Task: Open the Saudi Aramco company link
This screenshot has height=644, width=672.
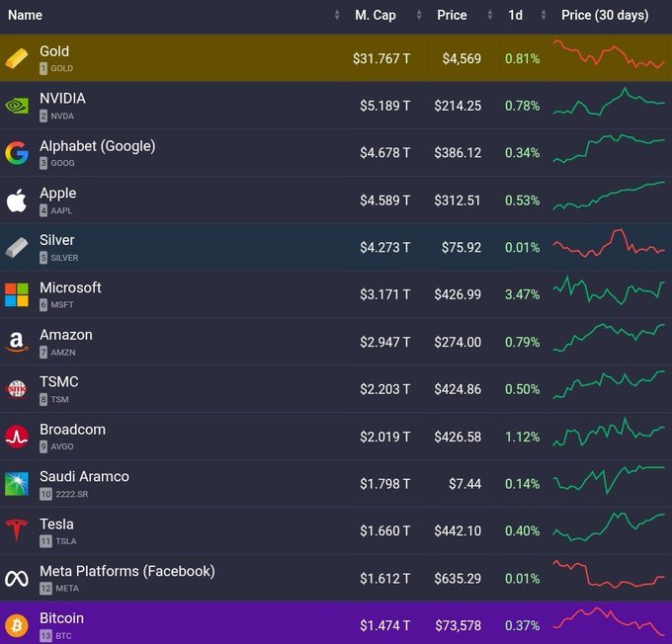Action: 84,476
